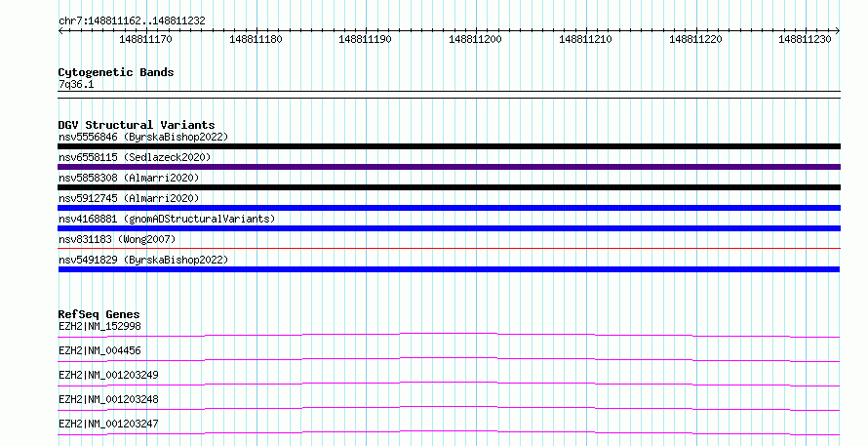Screen dimensions: 868x446
Task: Click the blue bar under nsv4168881
Action: click(449, 228)
